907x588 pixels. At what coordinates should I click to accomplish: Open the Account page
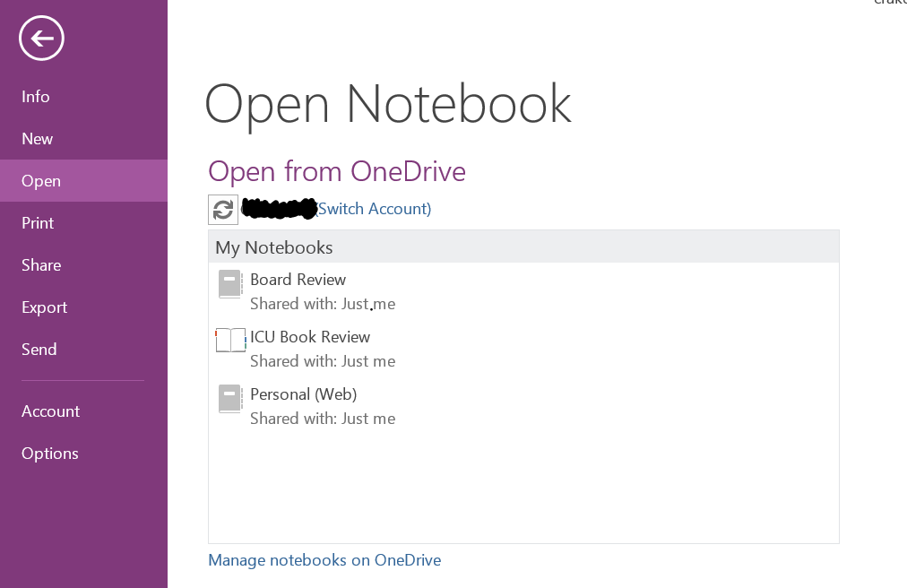(x=84, y=411)
